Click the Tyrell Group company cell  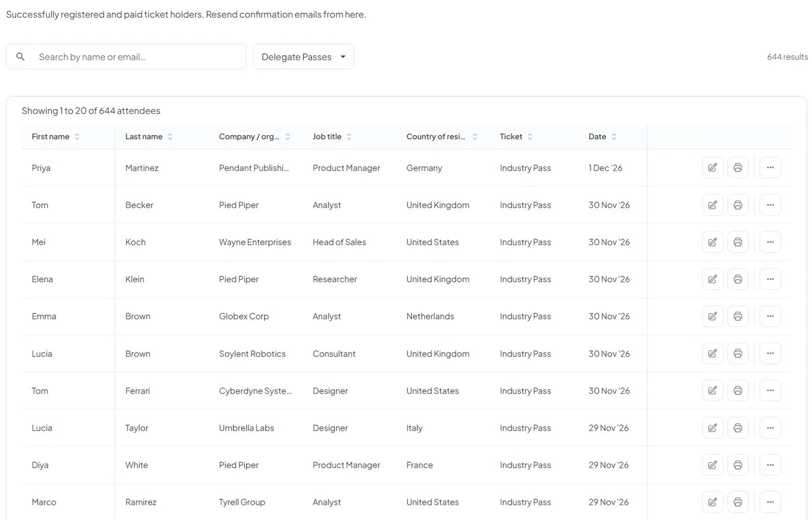[x=242, y=502]
